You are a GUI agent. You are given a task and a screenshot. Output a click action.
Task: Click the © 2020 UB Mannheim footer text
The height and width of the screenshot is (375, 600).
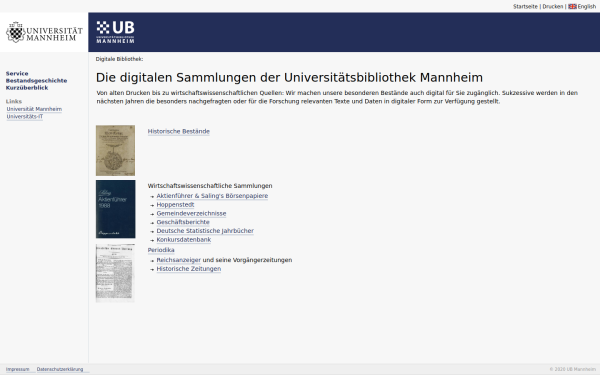573,369
